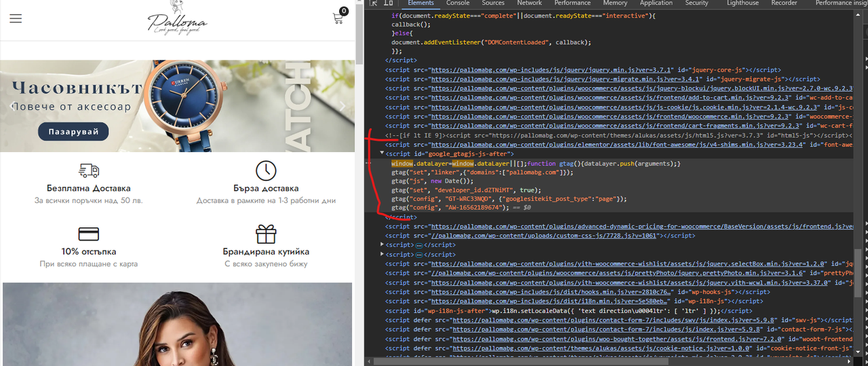Click the Безплатна Доставка heading

(x=89, y=188)
